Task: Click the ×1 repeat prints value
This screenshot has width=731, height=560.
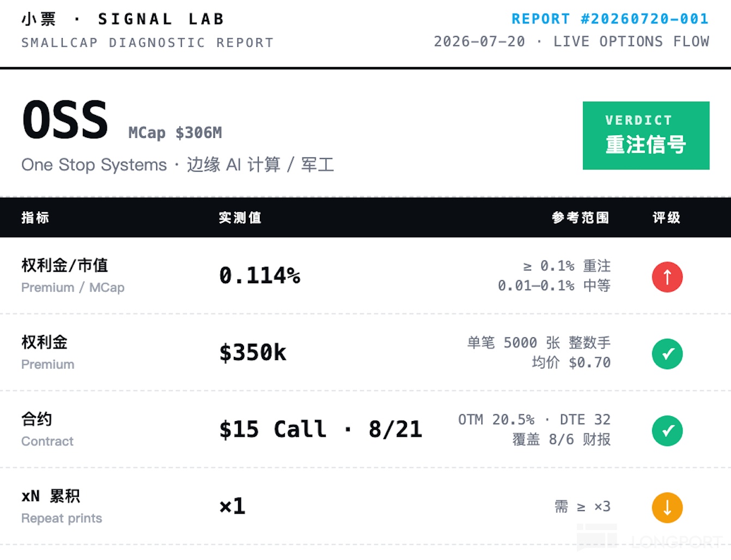Action: pyautogui.click(x=233, y=506)
